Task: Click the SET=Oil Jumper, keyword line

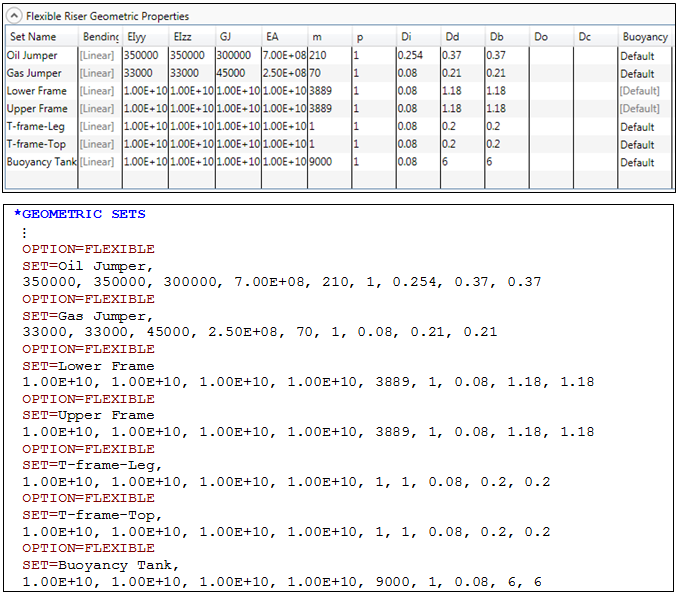Action: point(88,266)
